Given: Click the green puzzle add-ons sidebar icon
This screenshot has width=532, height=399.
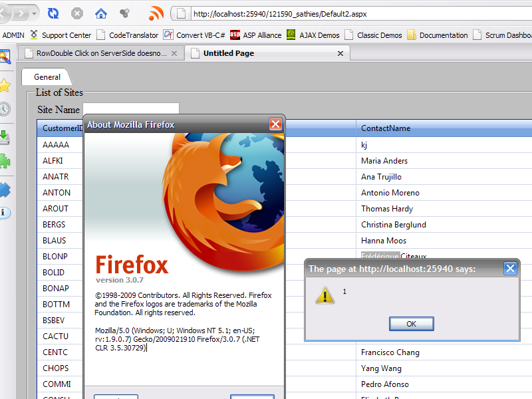Looking at the screenshot, I should click(5, 161).
